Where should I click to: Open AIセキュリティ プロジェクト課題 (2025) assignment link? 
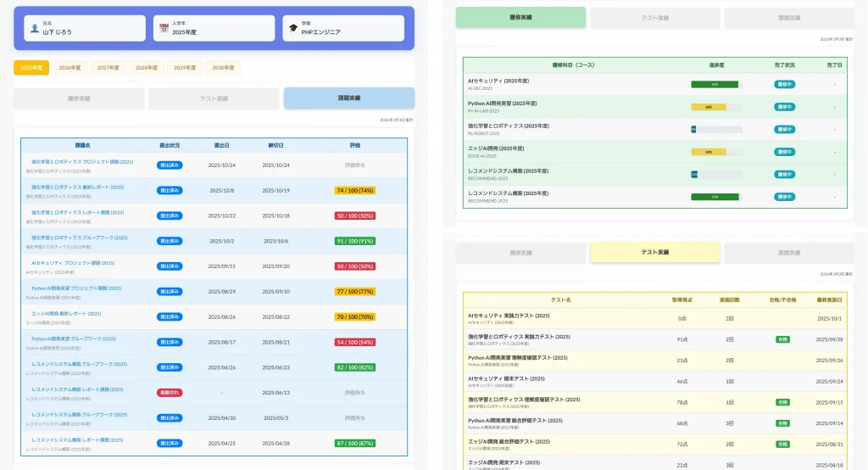(73, 263)
